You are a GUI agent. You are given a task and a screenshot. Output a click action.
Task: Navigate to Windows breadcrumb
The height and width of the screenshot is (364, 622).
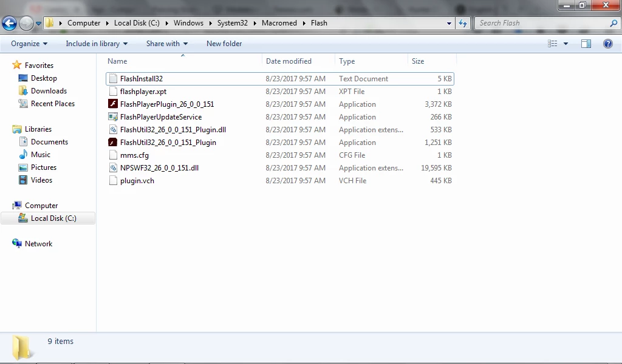click(188, 23)
